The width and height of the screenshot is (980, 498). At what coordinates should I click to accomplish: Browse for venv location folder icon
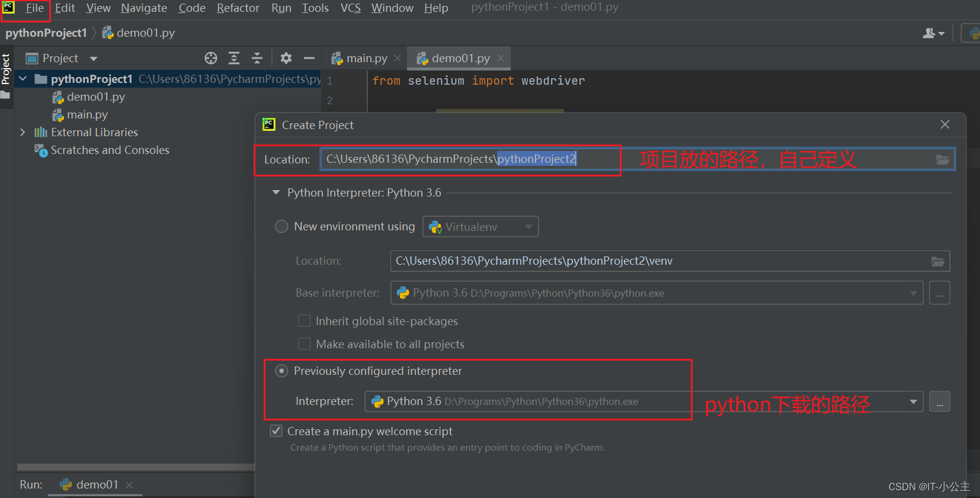pos(938,261)
